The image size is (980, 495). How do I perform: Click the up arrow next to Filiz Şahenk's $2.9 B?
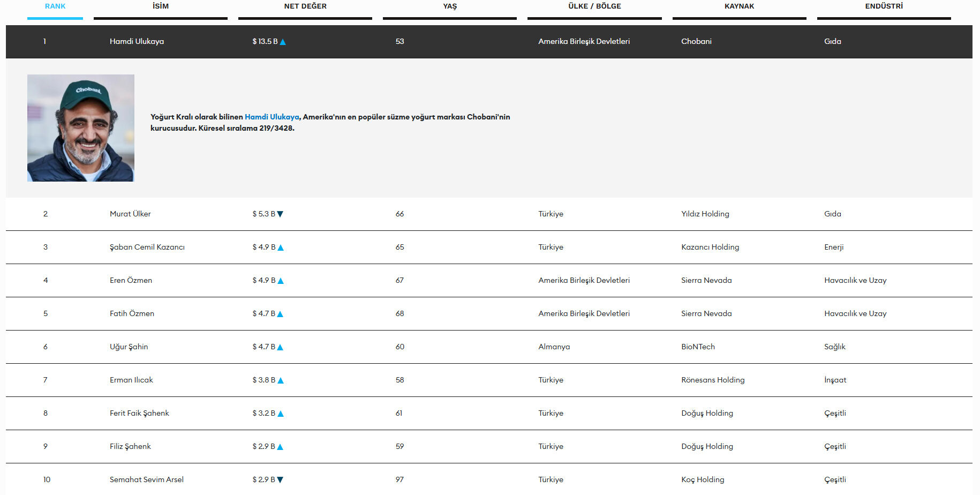280,447
